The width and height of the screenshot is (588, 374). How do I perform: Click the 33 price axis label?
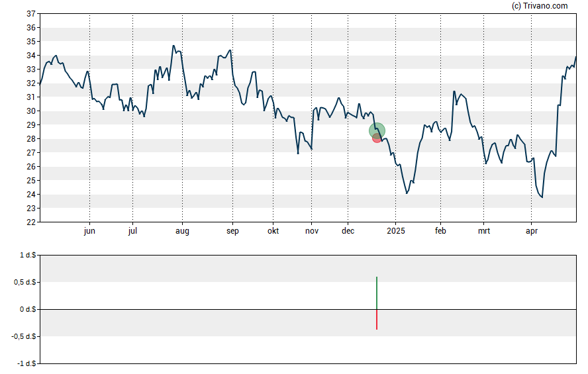point(30,70)
